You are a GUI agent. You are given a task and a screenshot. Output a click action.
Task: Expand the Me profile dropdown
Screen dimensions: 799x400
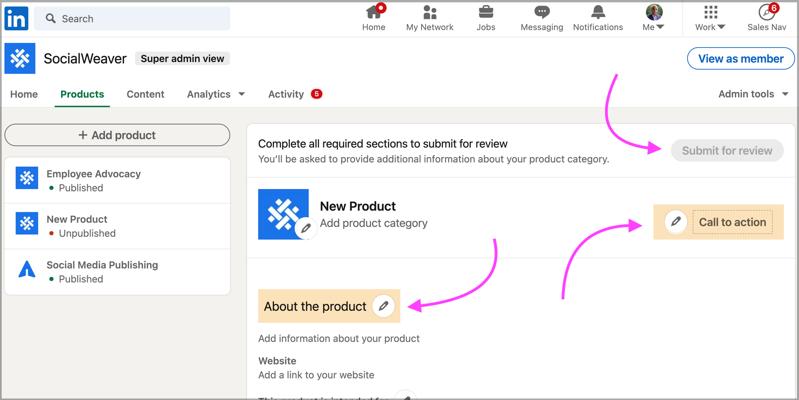654,19
